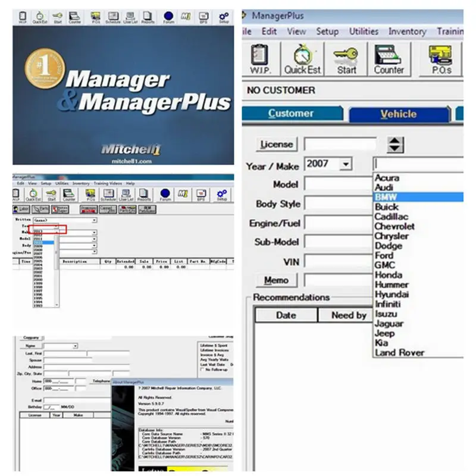Open Reports in the order window toolbar
The width and height of the screenshot is (476, 476).
[143, 195]
